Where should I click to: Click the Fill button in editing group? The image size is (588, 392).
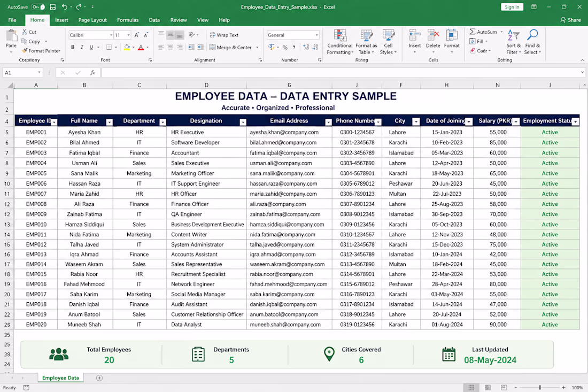coord(477,41)
